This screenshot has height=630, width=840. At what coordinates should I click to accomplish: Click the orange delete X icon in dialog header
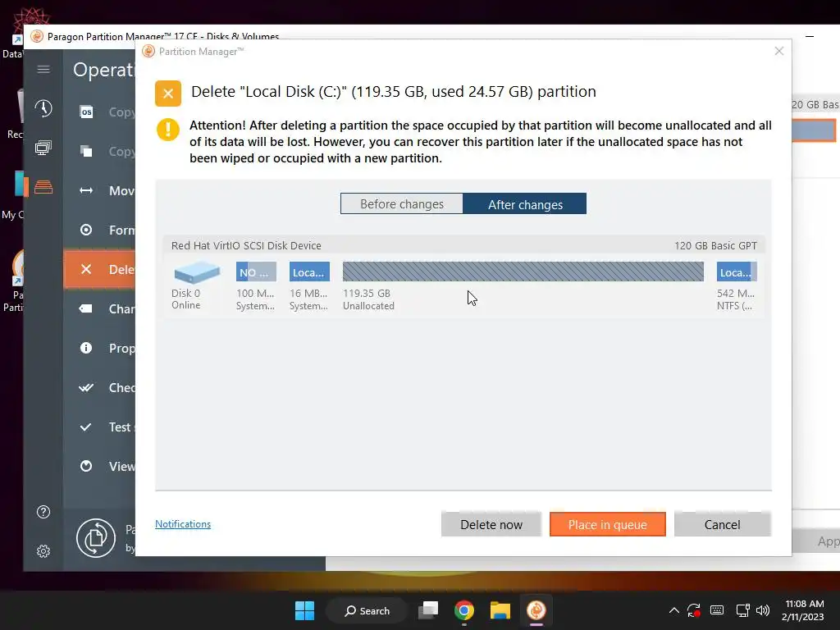[167, 94]
